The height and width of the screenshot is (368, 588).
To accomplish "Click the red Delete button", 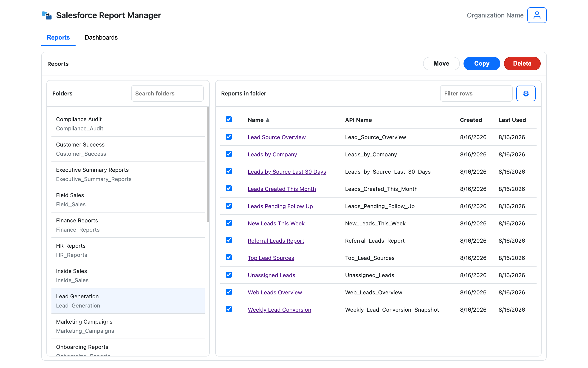I will tap(522, 63).
